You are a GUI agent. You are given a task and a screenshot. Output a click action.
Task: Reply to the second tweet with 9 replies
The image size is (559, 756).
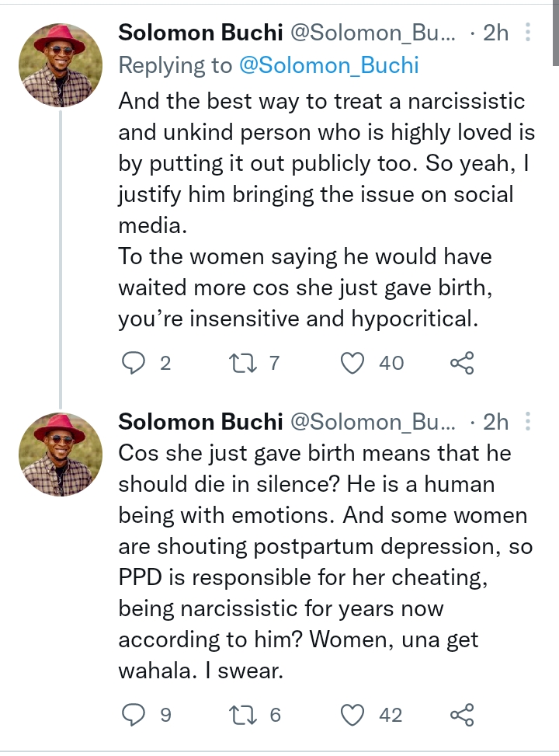coord(134,714)
